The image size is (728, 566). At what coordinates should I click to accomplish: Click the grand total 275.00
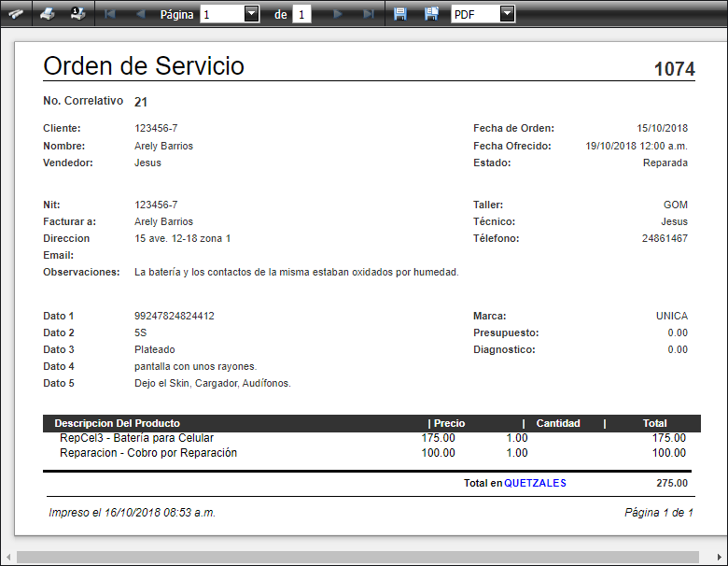[x=672, y=483]
